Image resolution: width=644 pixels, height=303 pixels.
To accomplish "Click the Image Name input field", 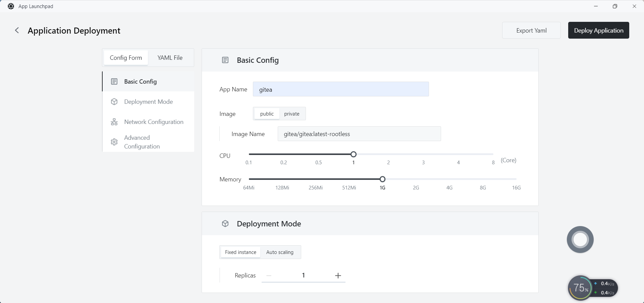I will 359,134.
